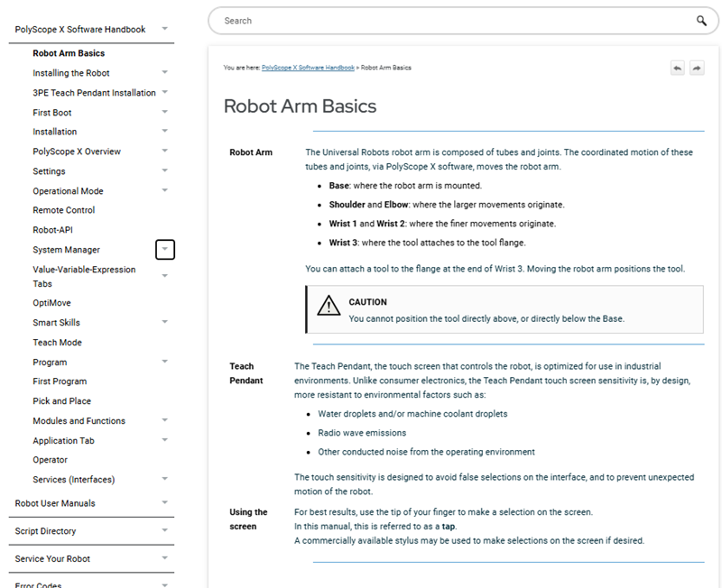The height and width of the screenshot is (588, 722).
Task: Expand the Program section arrow
Action: [x=164, y=362]
